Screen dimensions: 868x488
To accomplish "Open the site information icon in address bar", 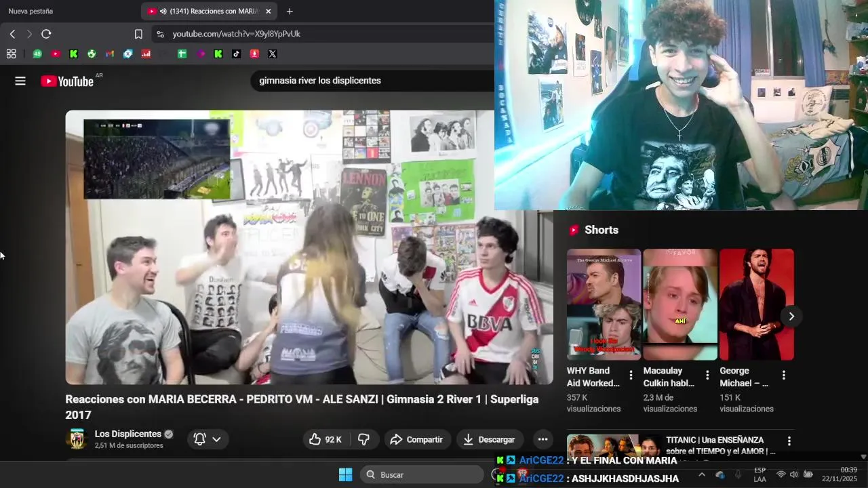I will point(160,34).
